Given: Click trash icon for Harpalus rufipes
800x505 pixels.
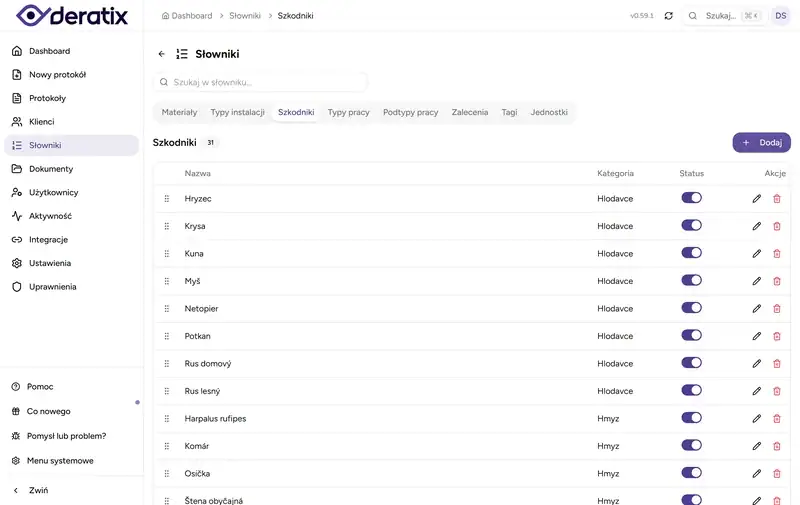Looking at the screenshot, I should pyautogui.click(x=777, y=418).
